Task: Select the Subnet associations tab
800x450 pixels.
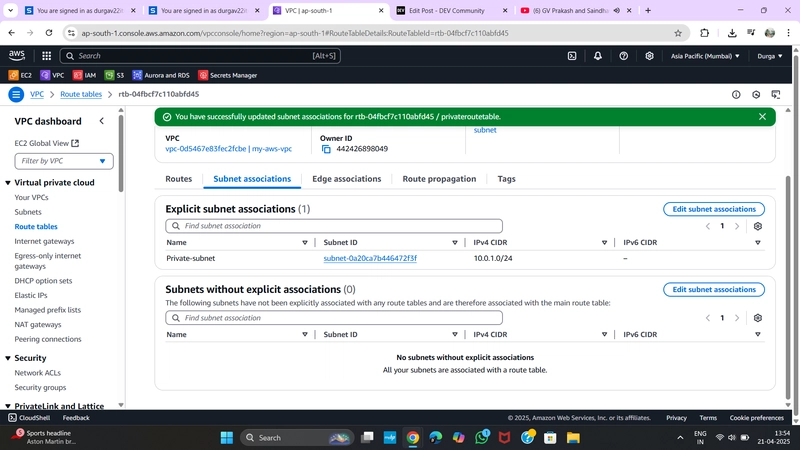Action: pos(252,179)
